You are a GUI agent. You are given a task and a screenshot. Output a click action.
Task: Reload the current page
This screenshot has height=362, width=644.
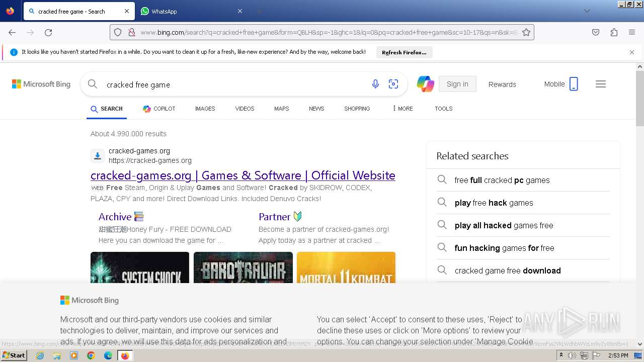pos(48,32)
